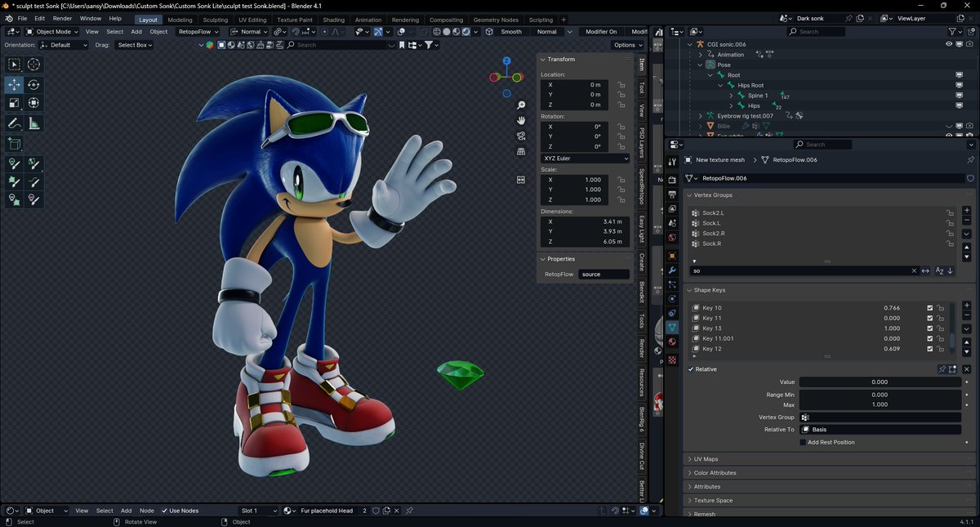Image resolution: width=980 pixels, height=527 pixels.
Task: Toggle camera view gizmo icon
Action: pos(521,136)
